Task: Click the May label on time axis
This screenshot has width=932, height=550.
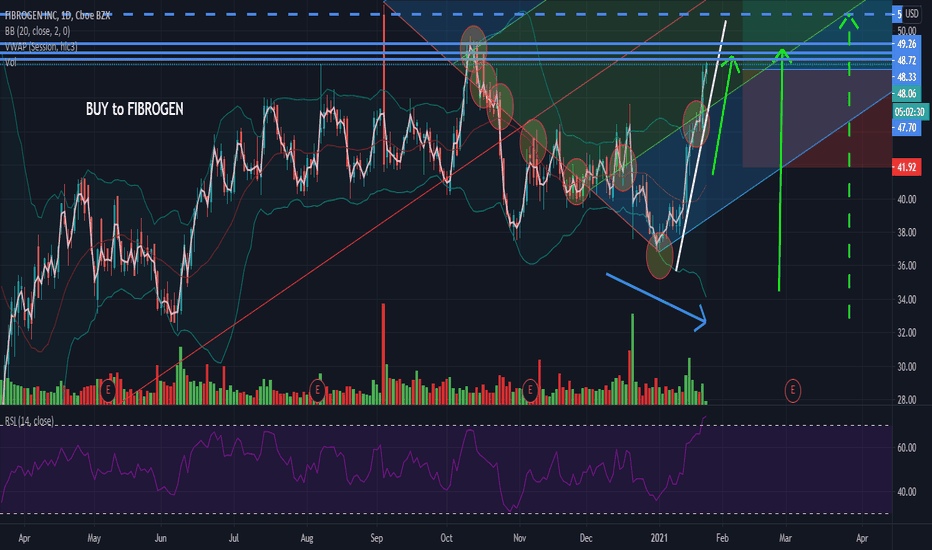Action: tap(94, 538)
